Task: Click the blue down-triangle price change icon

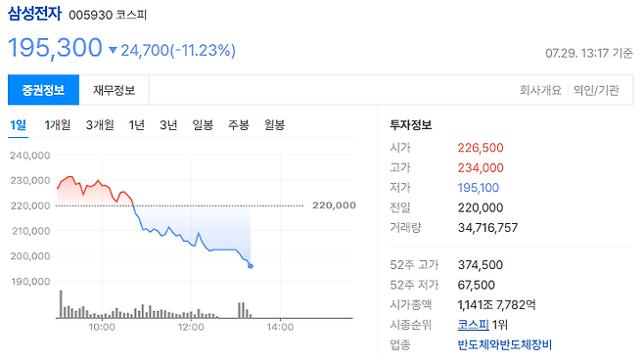Action: (113, 50)
